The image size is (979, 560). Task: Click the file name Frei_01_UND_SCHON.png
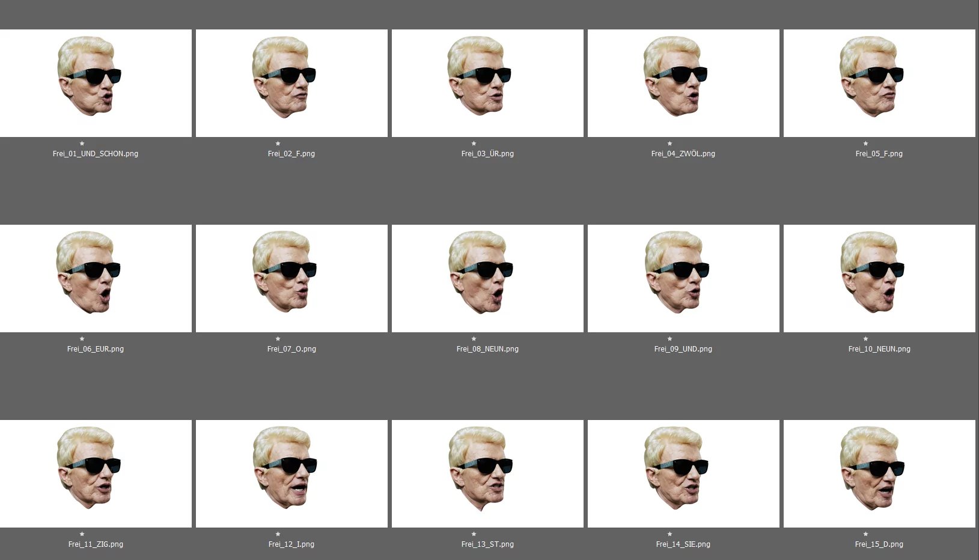click(96, 154)
